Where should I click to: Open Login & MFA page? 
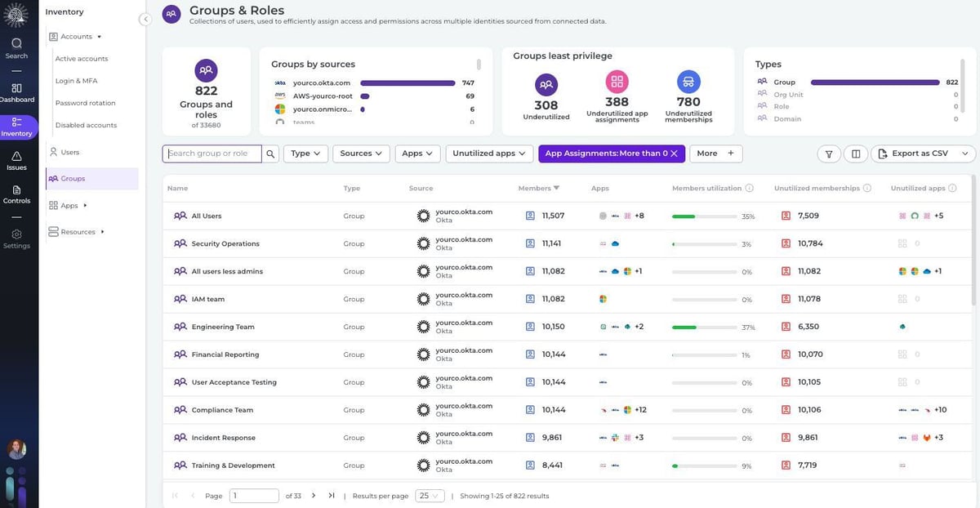75,81
